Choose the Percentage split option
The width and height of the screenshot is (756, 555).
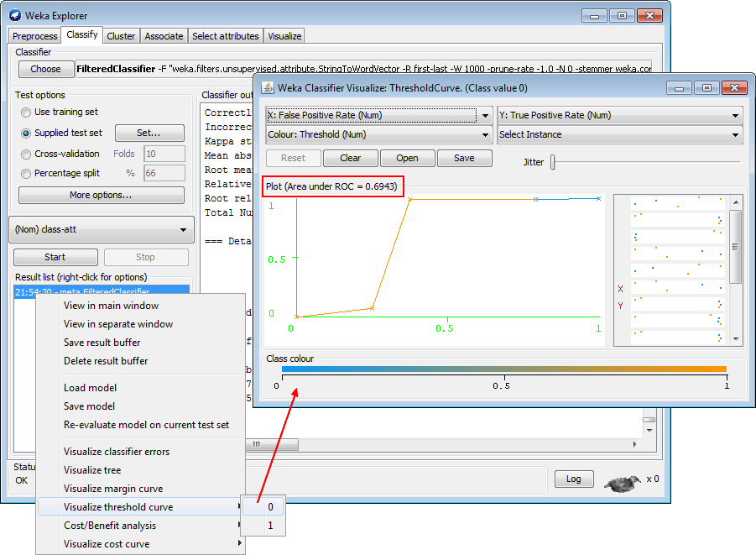point(26,174)
